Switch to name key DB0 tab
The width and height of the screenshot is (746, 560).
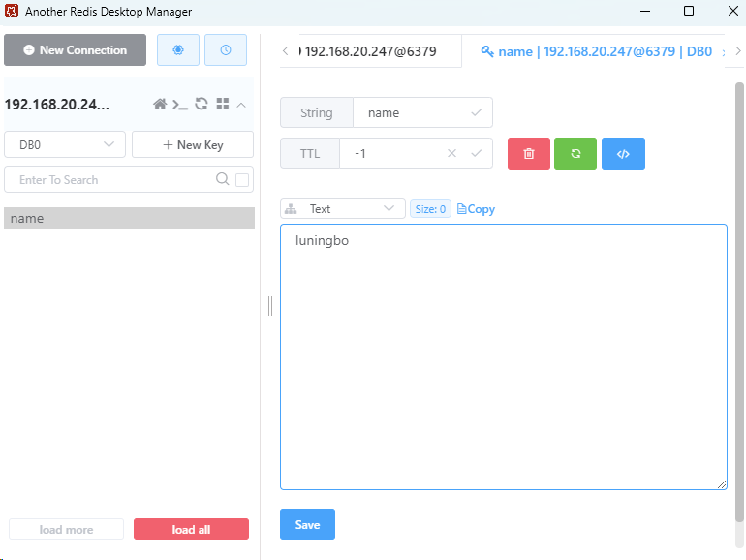coord(597,51)
